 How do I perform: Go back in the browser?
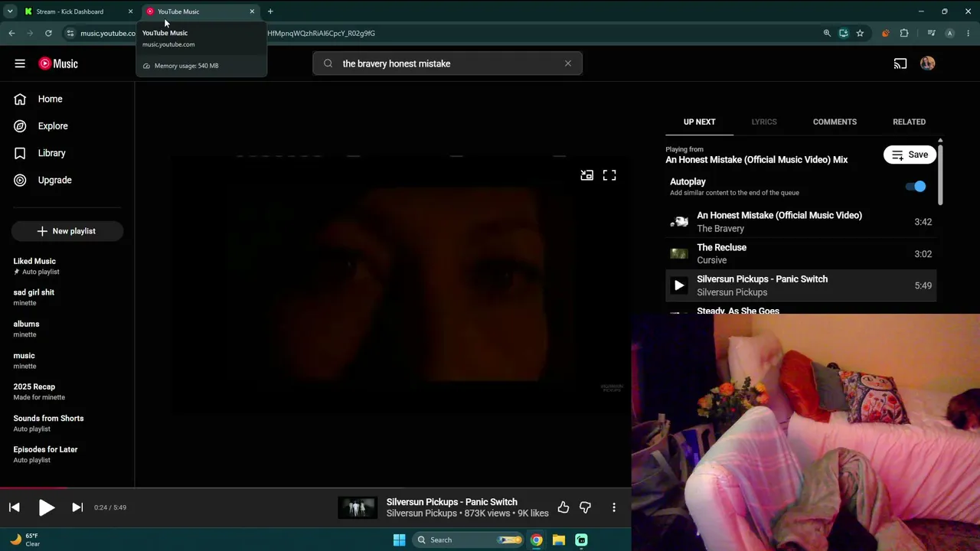click(x=11, y=33)
